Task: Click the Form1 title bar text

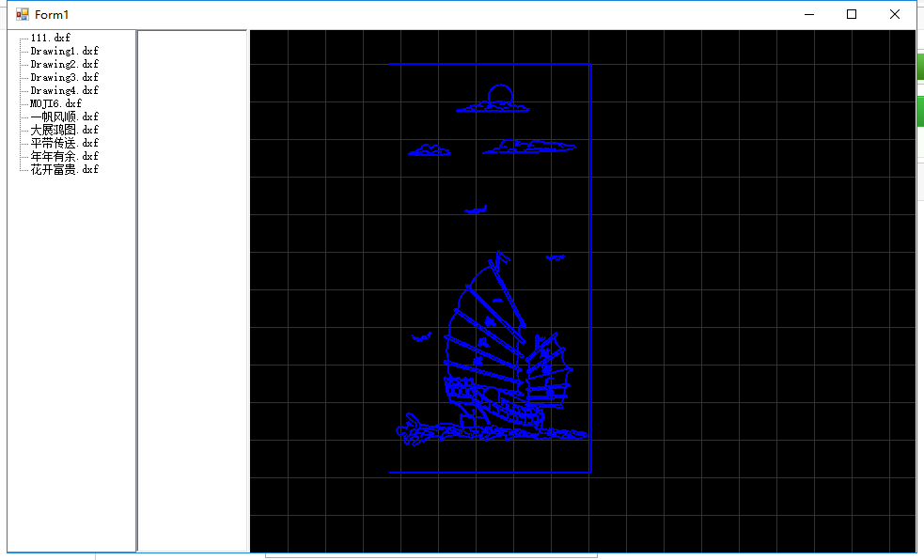Action: pos(52,14)
